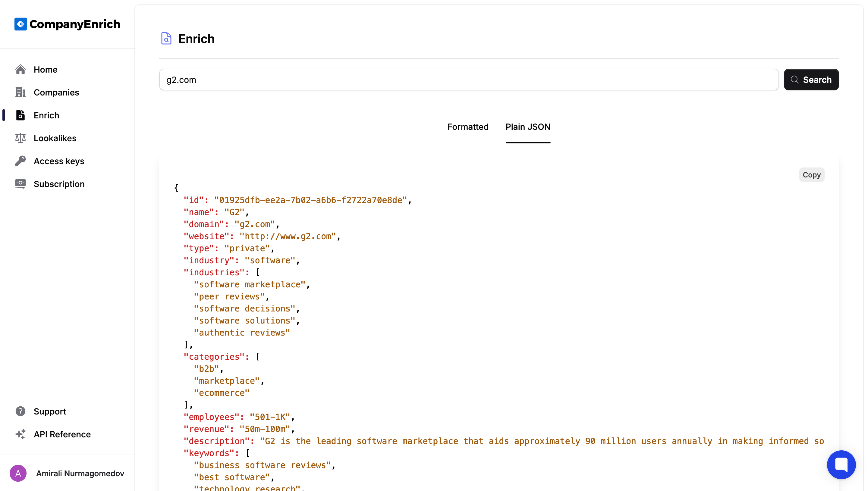Open the Support link

(x=50, y=411)
